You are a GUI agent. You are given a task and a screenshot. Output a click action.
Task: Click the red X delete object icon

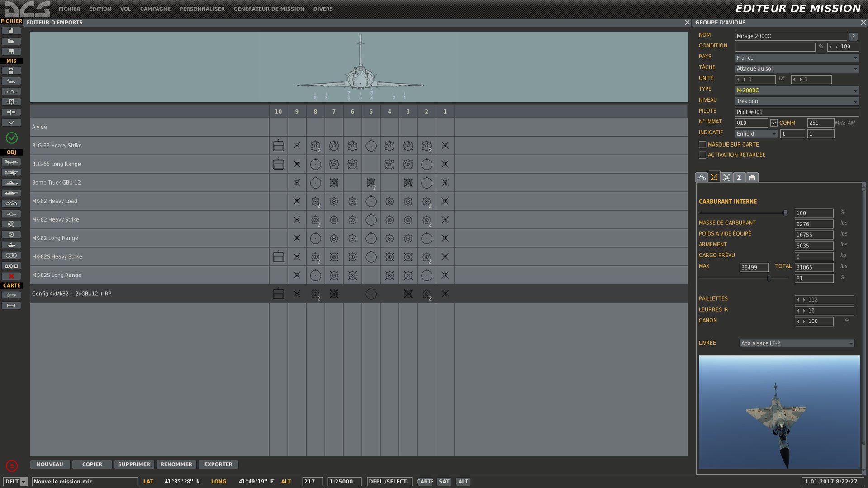point(11,276)
